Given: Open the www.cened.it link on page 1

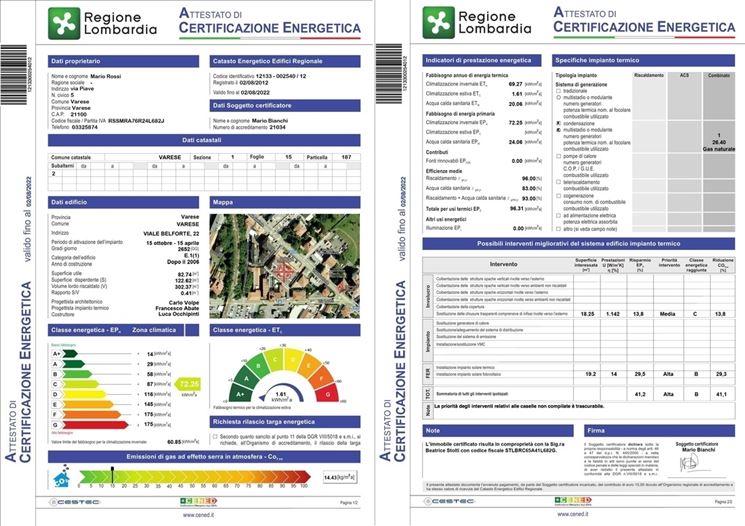Looking at the screenshot, I should tap(199, 515).
